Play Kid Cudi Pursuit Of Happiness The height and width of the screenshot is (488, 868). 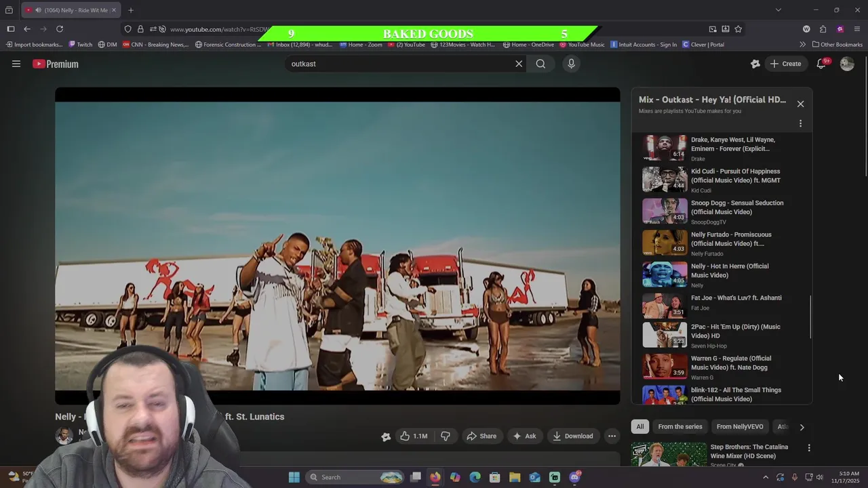pyautogui.click(x=719, y=180)
